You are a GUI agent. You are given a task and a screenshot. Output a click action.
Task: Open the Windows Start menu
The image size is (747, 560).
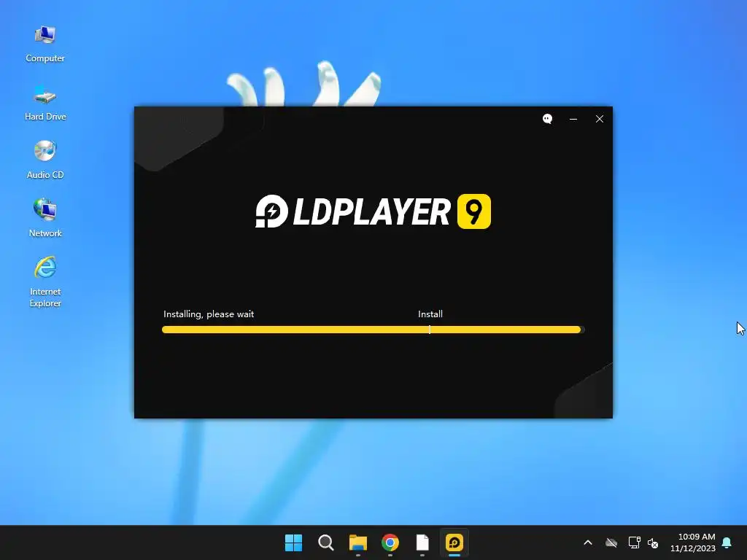(x=293, y=542)
